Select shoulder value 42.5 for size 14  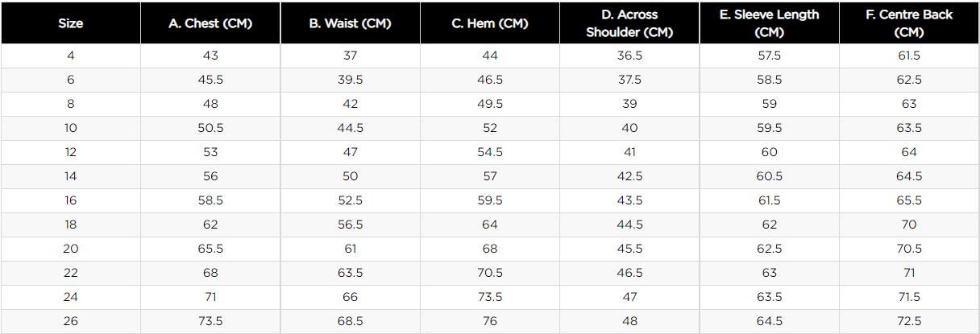point(629,176)
